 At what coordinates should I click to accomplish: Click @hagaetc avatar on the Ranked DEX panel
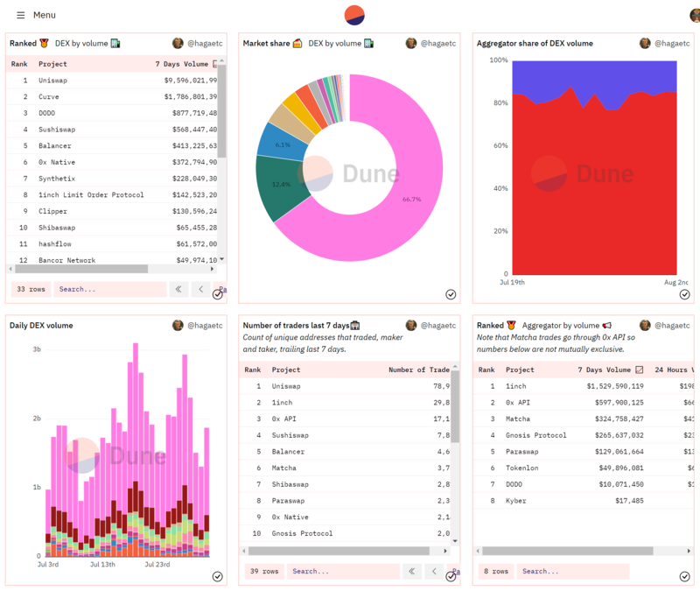coord(178,42)
